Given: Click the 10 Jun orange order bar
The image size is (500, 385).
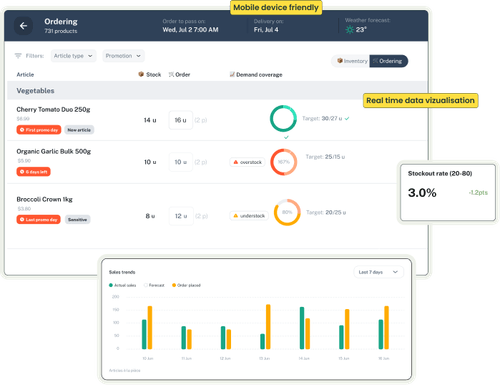Looking at the screenshot, I should click(150, 327).
